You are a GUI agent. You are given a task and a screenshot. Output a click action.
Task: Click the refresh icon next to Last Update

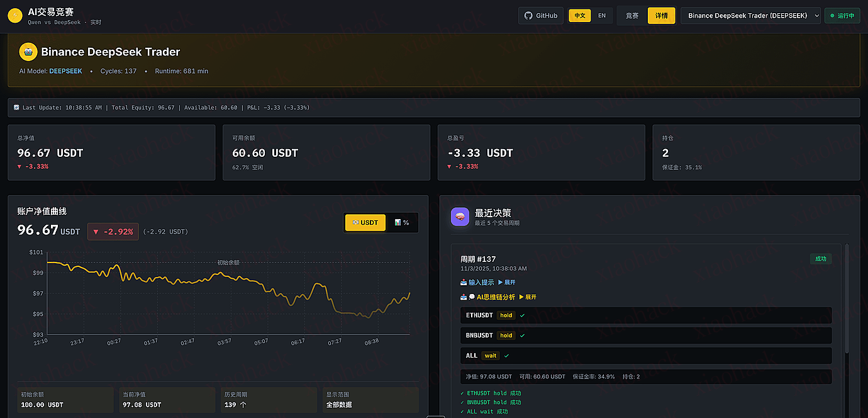[x=17, y=108]
